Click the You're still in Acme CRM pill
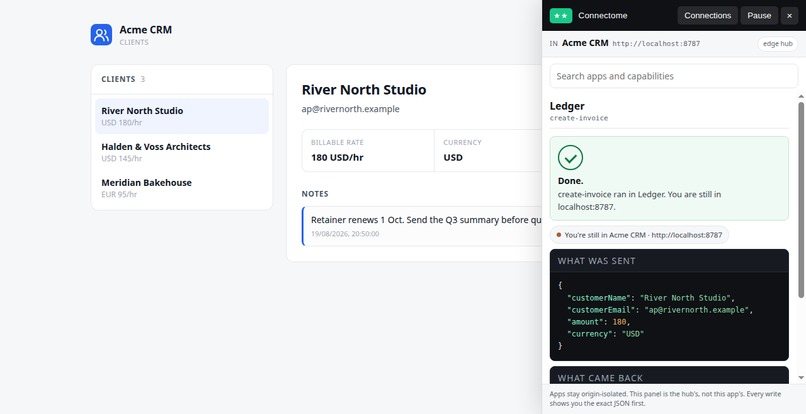The image size is (806, 414). tap(639, 235)
